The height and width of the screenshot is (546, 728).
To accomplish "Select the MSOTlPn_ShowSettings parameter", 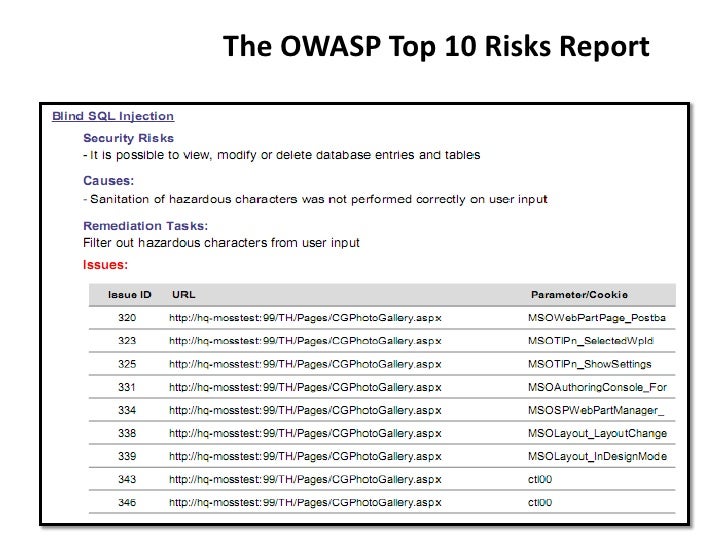I will (590, 364).
